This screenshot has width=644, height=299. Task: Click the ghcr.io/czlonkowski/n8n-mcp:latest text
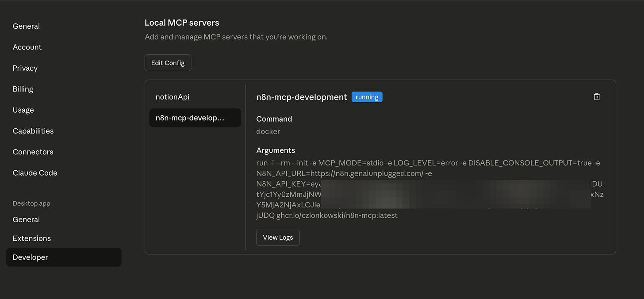(x=337, y=215)
